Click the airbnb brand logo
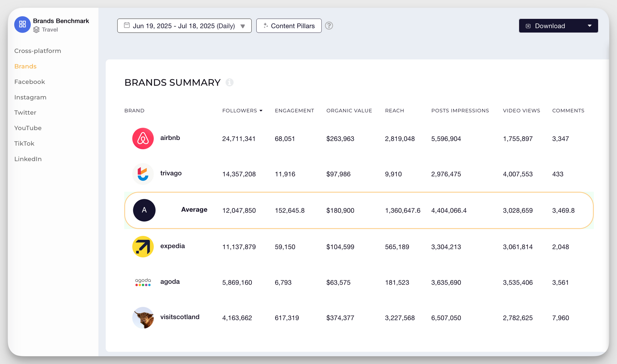617x364 pixels. click(x=143, y=138)
